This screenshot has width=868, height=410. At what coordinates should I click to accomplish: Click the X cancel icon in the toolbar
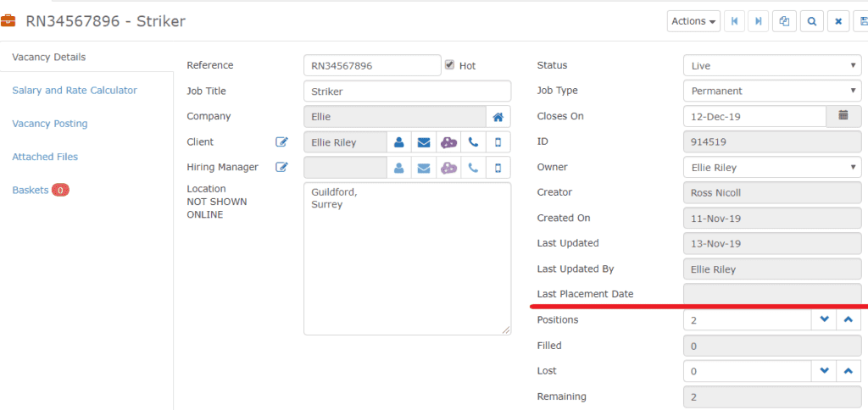(838, 21)
